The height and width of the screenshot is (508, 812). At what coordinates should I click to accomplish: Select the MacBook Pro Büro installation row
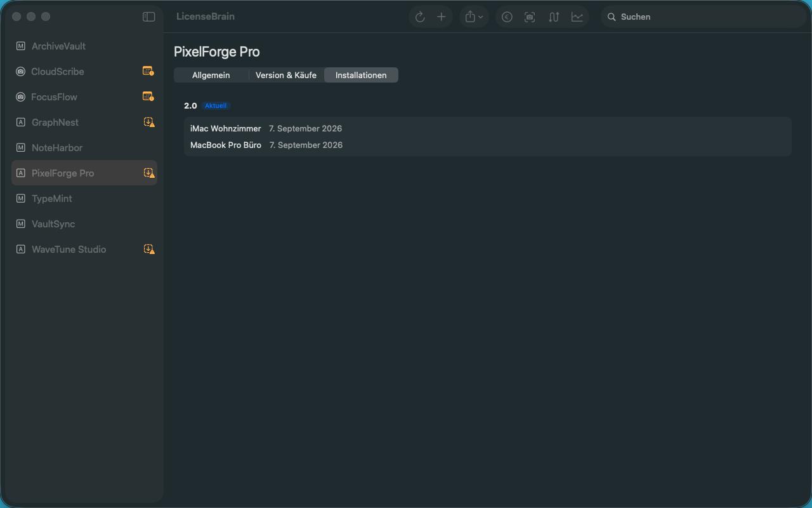click(x=487, y=145)
